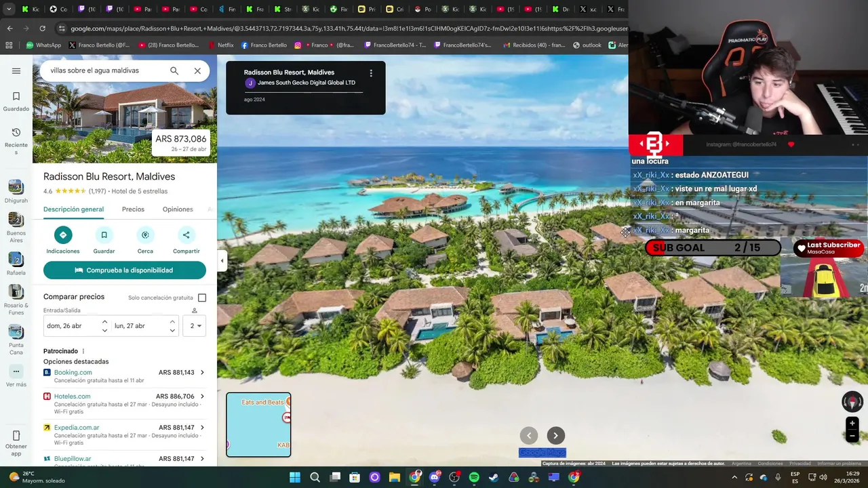This screenshot has height=488, width=868.
Task: Open photo card three-dots options
Action: point(371,73)
